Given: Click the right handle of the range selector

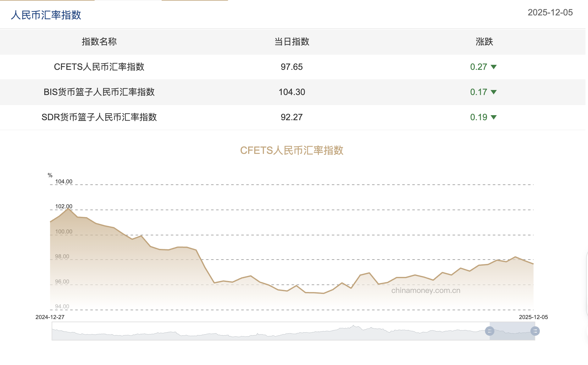Looking at the screenshot, I should click(535, 331).
